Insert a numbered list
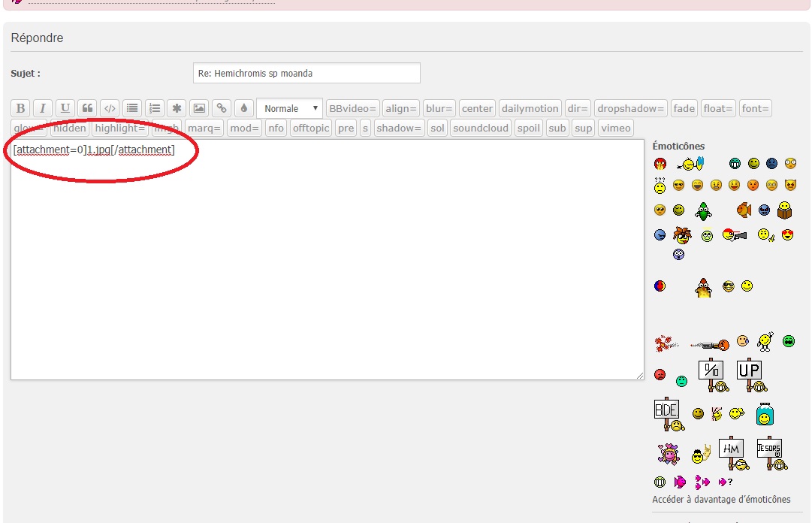 [x=155, y=108]
